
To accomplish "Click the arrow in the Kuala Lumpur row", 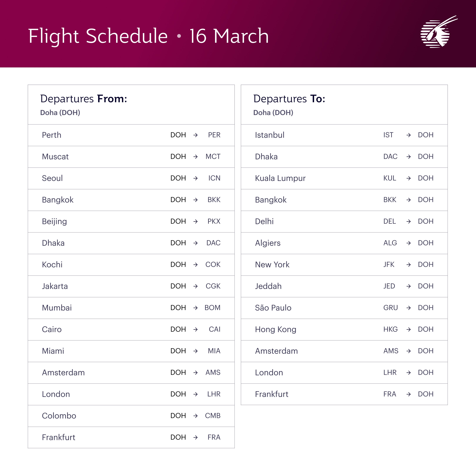I will tap(408, 178).
